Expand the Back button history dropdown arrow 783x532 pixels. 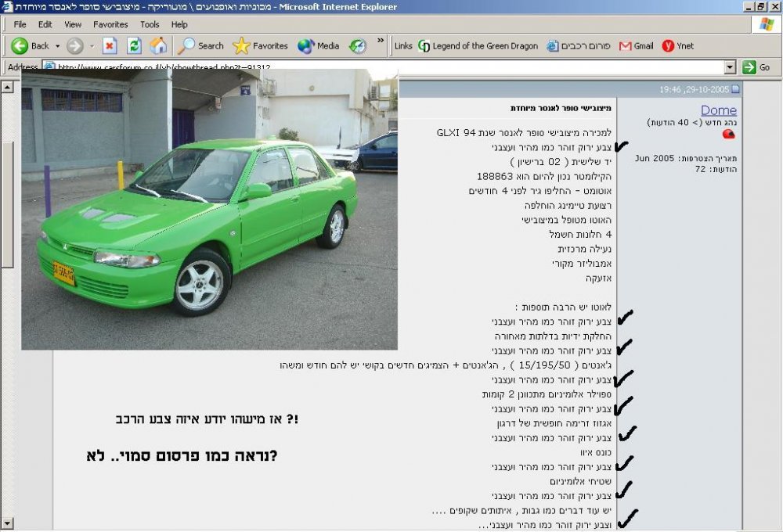(57, 46)
